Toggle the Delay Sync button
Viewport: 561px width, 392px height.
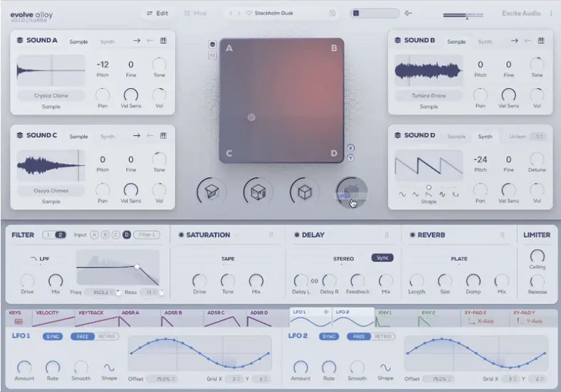click(x=382, y=258)
